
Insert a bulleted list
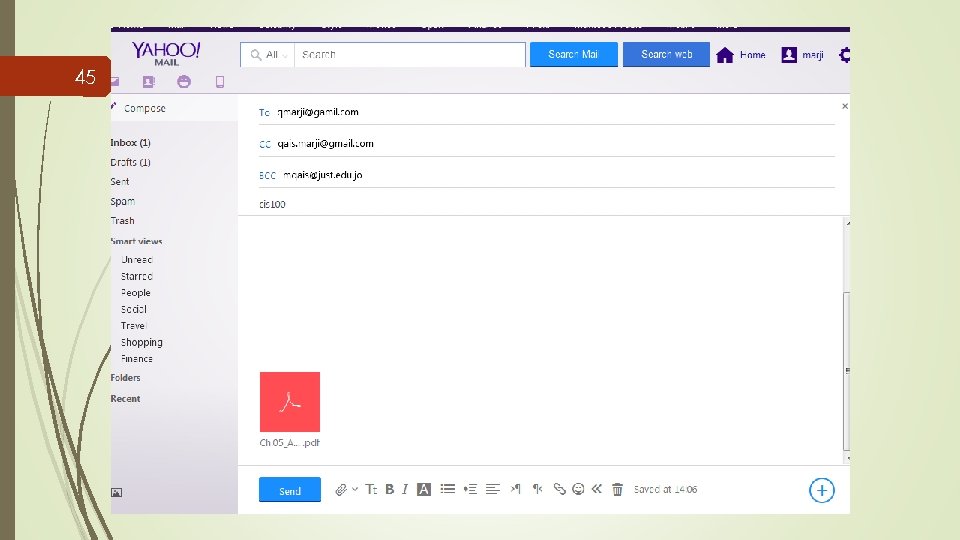[x=448, y=489]
